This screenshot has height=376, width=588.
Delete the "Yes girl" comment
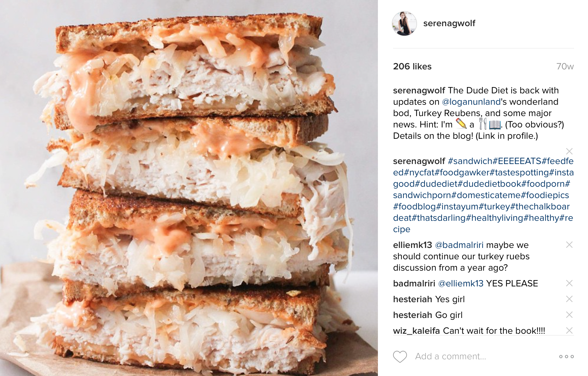click(569, 299)
